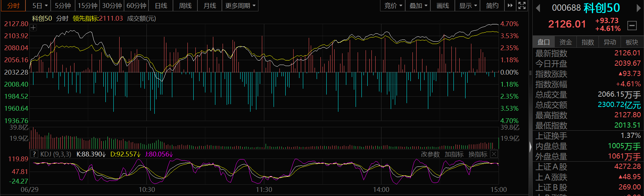Click the 14:00 time axis marker
The width and height of the screenshot is (644, 196).
point(381,189)
